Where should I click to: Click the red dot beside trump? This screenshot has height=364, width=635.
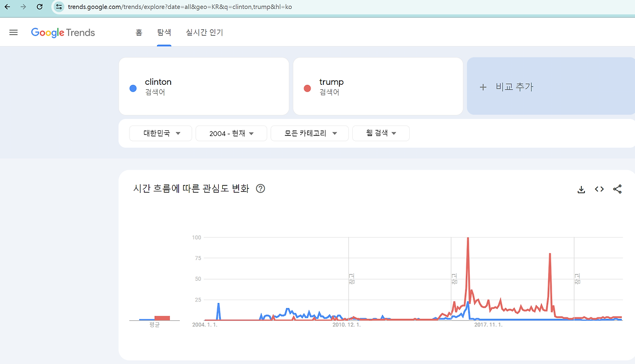coord(307,88)
